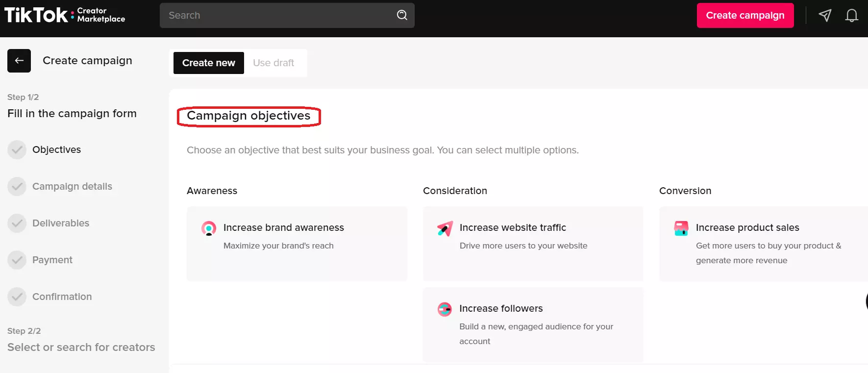The width and height of the screenshot is (868, 373).
Task: Click the brand awareness icon
Action: [x=209, y=228]
